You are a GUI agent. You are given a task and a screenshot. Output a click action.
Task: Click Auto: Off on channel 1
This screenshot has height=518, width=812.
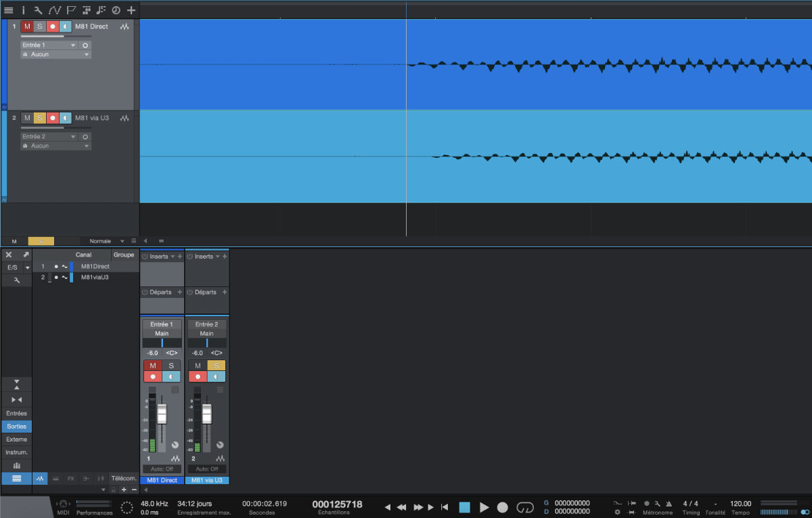(162, 469)
